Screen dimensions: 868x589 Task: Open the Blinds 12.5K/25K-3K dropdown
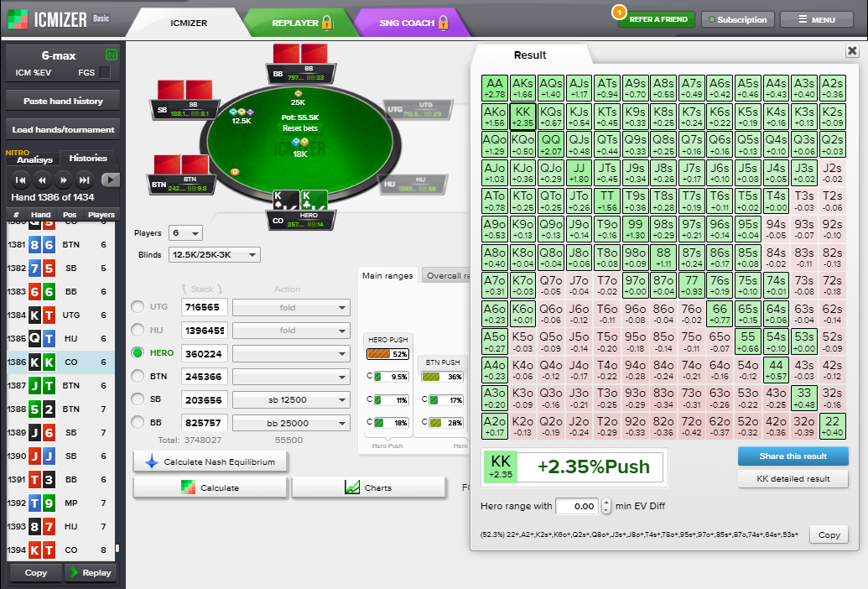pyautogui.click(x=214, y=254)
